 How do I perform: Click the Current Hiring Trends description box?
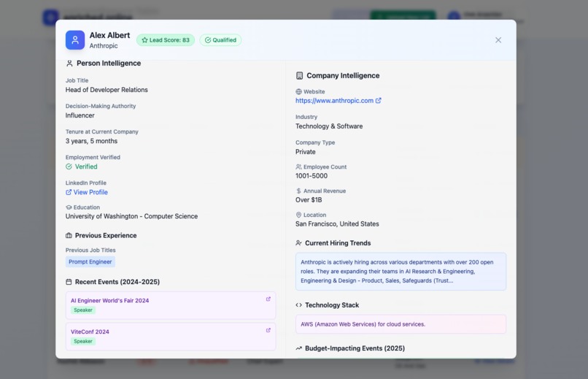(401, 272)
